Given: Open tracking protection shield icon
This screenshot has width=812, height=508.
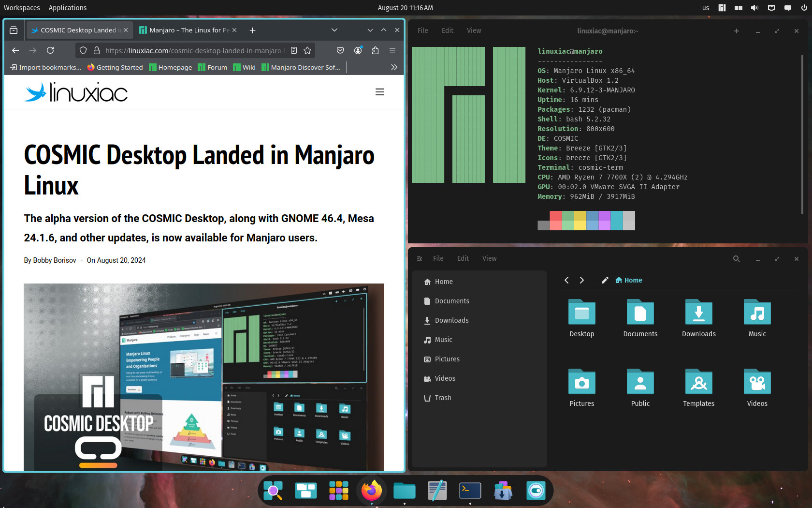Looking at the screenshot, I should click(x=83, y=50).
